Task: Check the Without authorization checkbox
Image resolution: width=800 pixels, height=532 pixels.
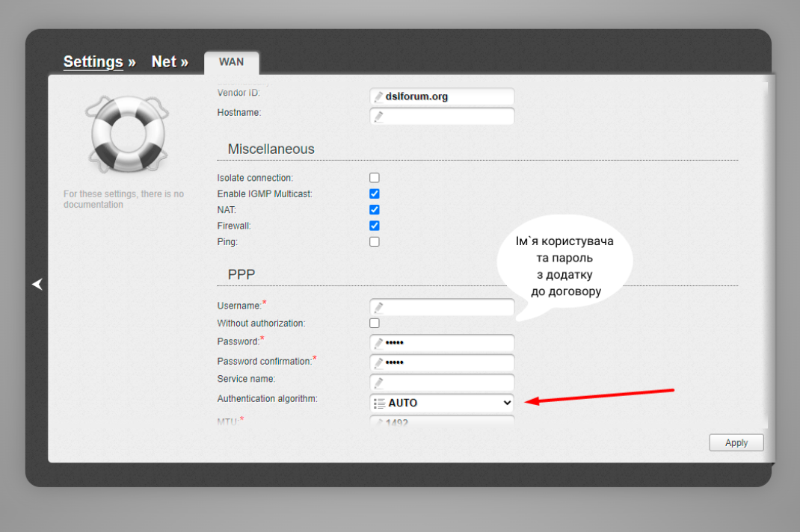Action: (374, 323)
